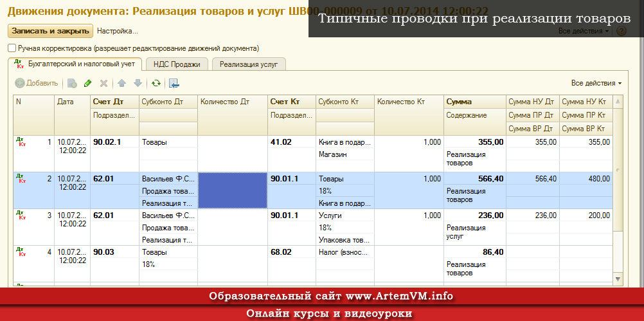Click the Субконто Дт column header
Screen dimensions: 644x321
pyautogui.click(x=168, y=102)
